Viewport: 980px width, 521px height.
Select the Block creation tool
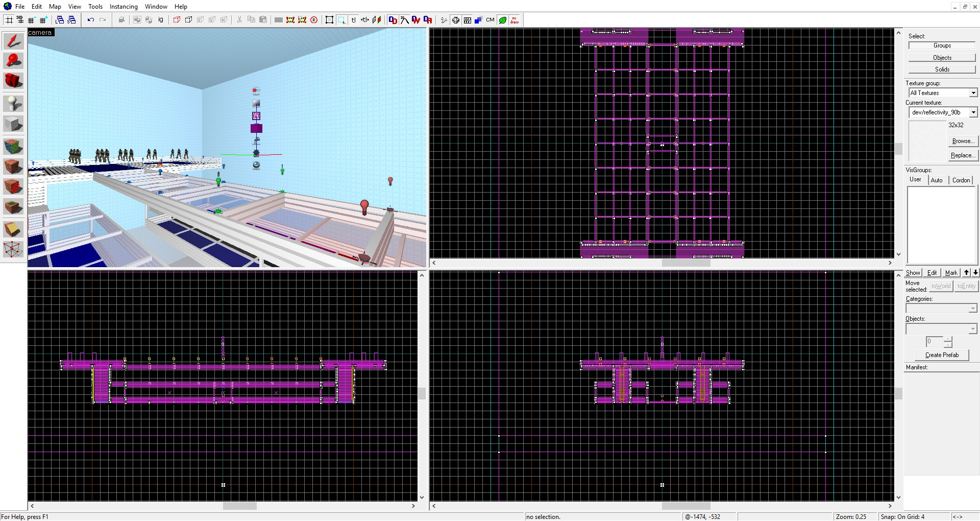(x=13, y=124)
